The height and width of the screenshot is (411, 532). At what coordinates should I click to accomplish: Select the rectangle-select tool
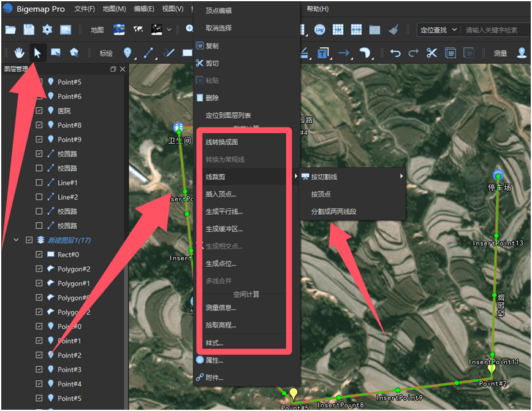pos(56,53)
